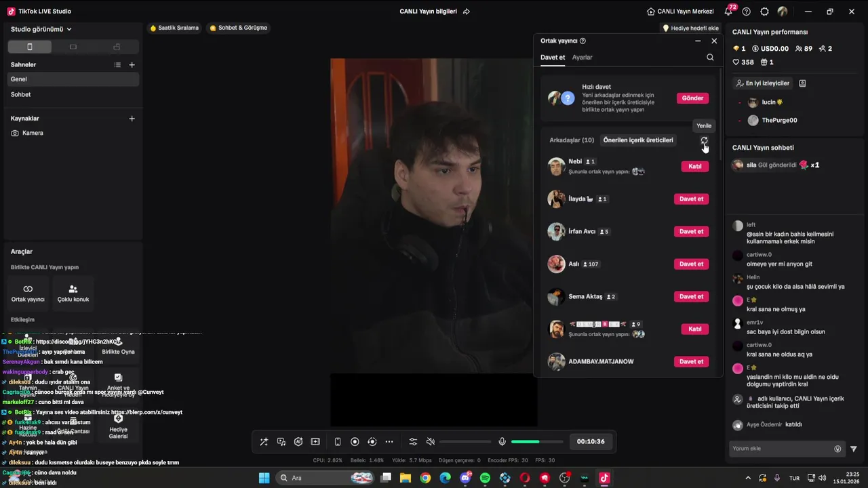This screenshot has height=488, width=868.
Task: Click the Saatlik Sıralama chip
Action: point(174,28)
